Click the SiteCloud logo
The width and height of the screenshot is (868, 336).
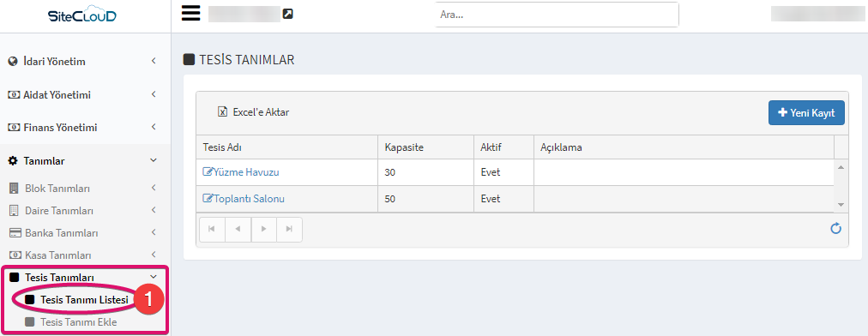pyautogui.click(x=82, y=15)
